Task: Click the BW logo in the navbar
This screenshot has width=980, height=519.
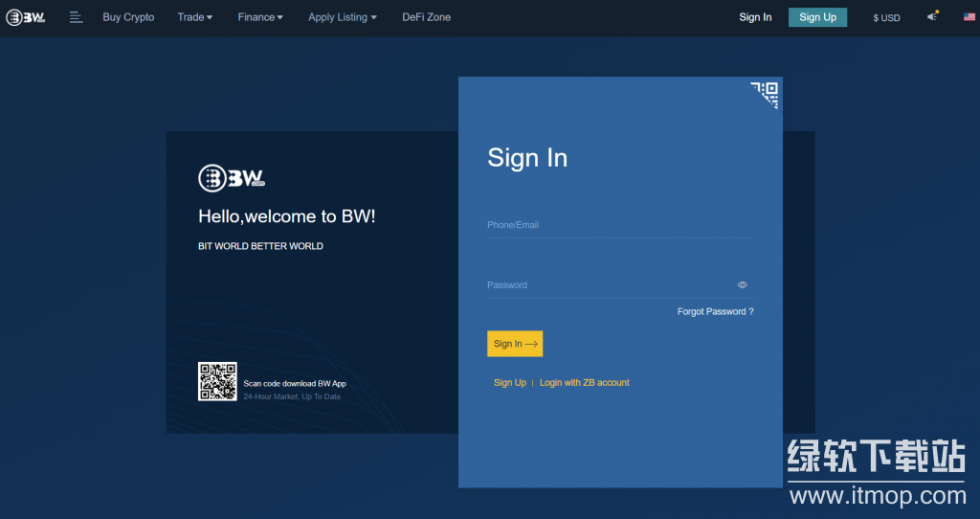Action: [26, 17]
